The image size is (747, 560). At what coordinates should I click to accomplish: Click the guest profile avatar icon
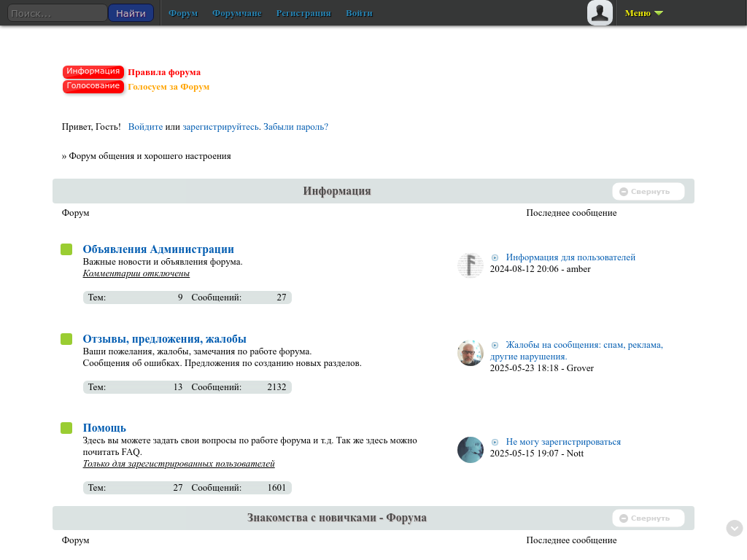tap(600, 13)
